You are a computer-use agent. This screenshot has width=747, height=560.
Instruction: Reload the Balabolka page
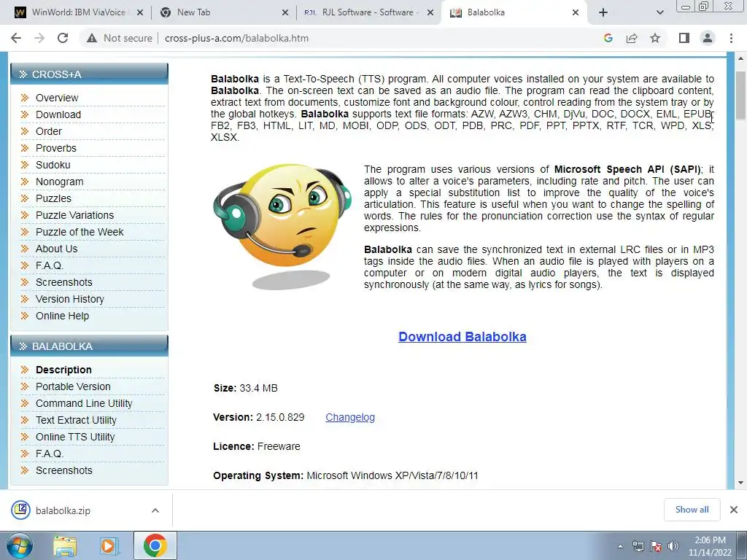63,38
